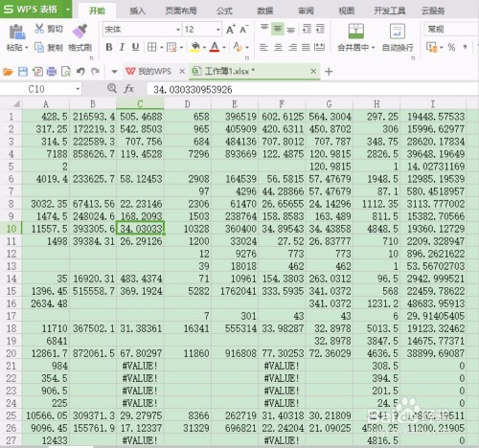This screenshot has width=479, height=448.
Task: Apply the red font color A
Action: [215, 47]
